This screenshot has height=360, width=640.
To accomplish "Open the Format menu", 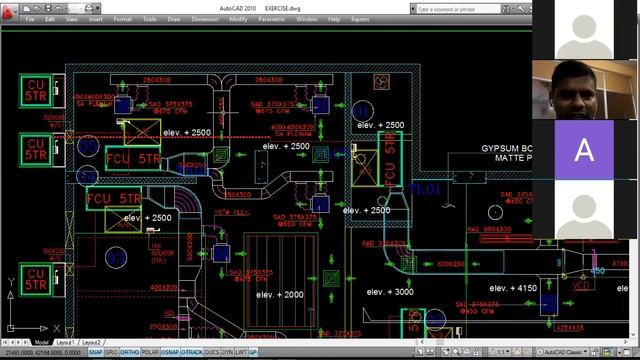I will [122, 19].
